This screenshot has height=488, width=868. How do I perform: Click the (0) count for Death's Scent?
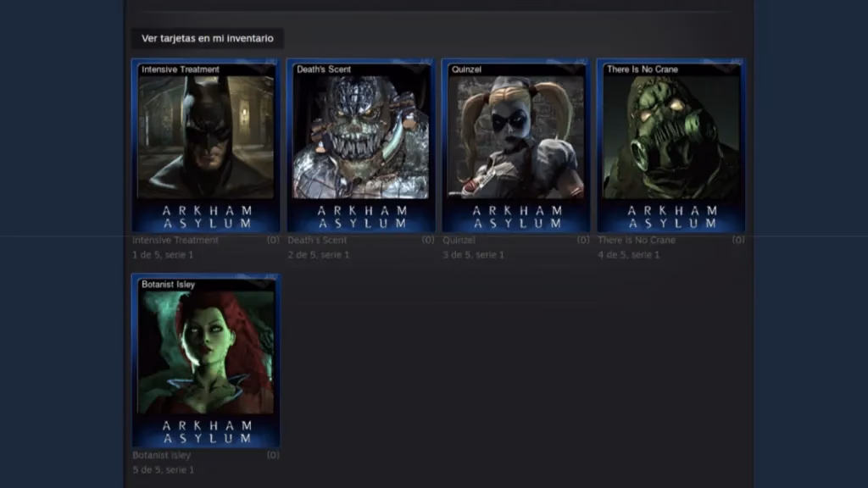[x=428, y=240]
